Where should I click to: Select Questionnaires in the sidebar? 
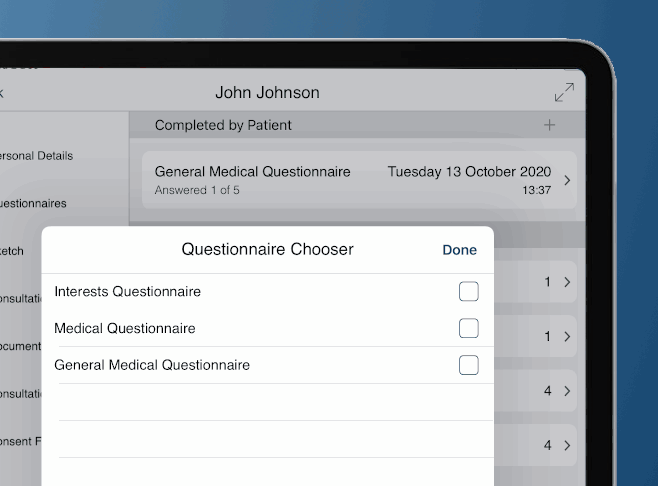click(33, 204)
